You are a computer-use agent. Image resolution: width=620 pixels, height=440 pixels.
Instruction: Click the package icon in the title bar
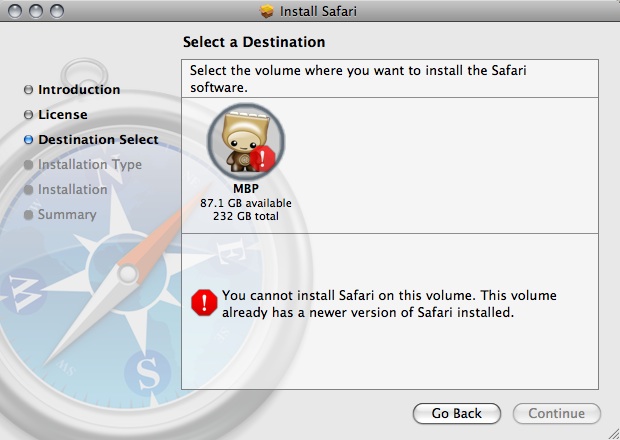(x=267, y=11)
